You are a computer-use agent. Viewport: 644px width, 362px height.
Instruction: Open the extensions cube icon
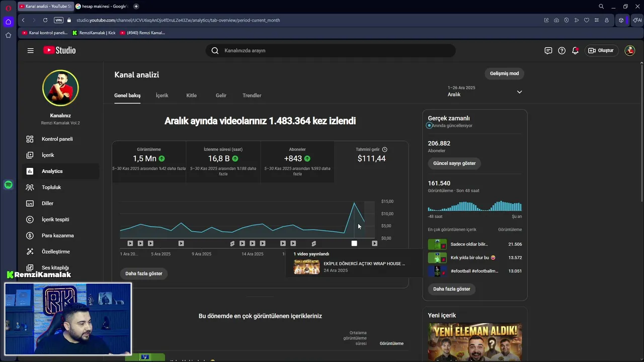[x=621, y=20]
